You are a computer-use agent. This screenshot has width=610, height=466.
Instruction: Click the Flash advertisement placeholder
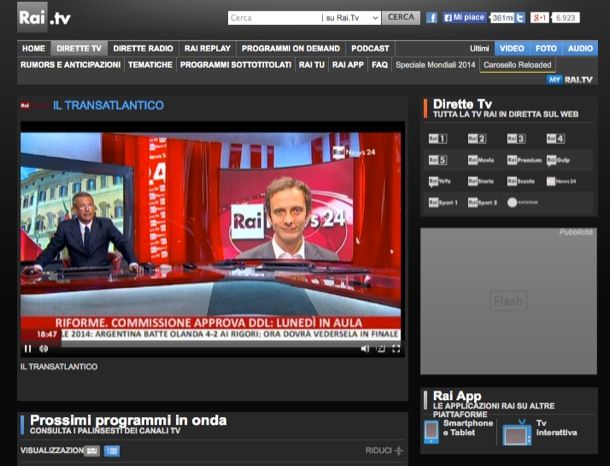pyautogui.click(x=508, y=301)
